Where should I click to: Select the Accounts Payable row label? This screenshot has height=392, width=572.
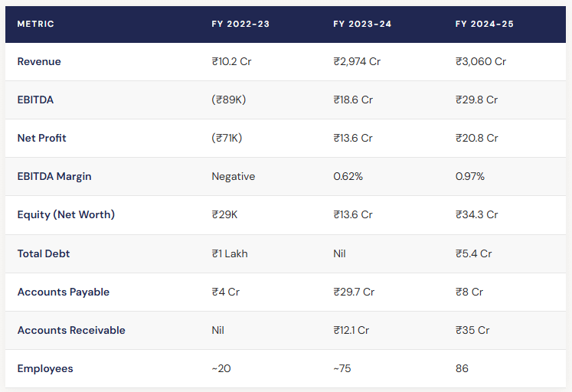click(x=64, y=292)
